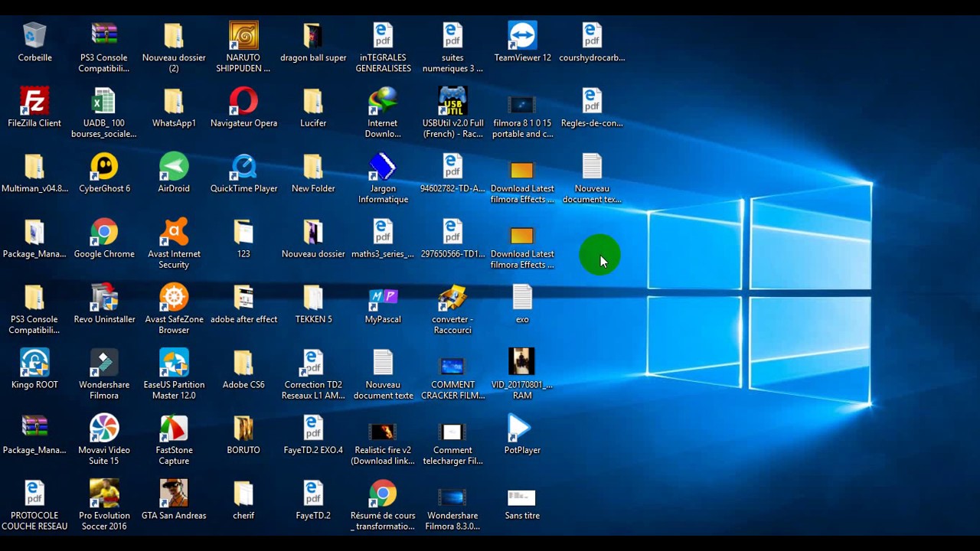Open the New Folder icon
This screenshot has width=980, height=551.
(x=313, y=167)
